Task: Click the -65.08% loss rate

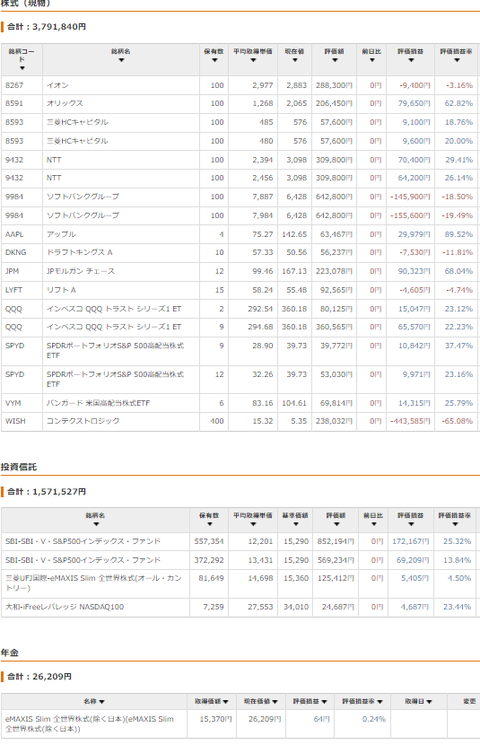Action: pos(458,421)
